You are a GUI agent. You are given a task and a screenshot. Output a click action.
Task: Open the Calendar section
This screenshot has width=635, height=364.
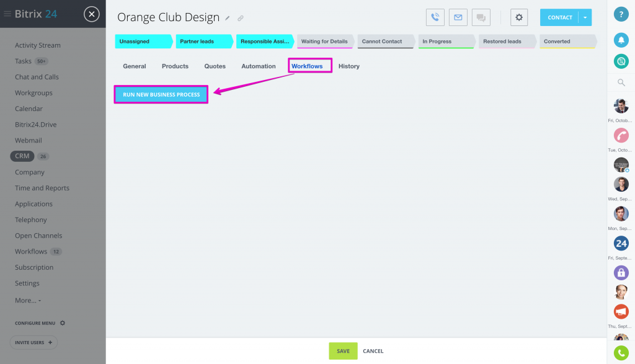click(x=29, y=109)
